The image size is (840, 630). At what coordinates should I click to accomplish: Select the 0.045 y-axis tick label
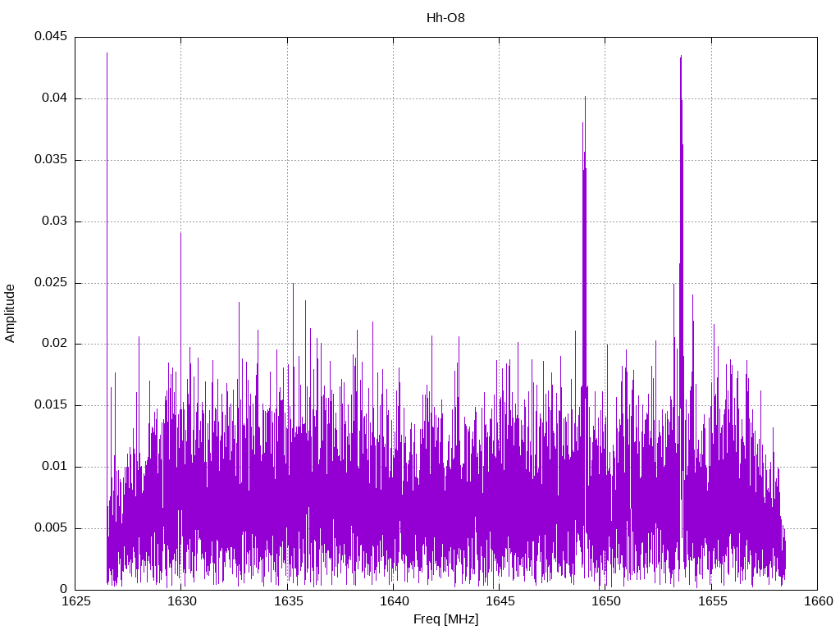coord(50,37)
